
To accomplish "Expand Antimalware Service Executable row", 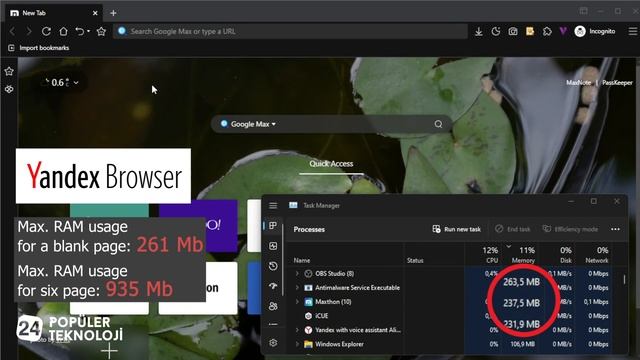I will 297,288.
